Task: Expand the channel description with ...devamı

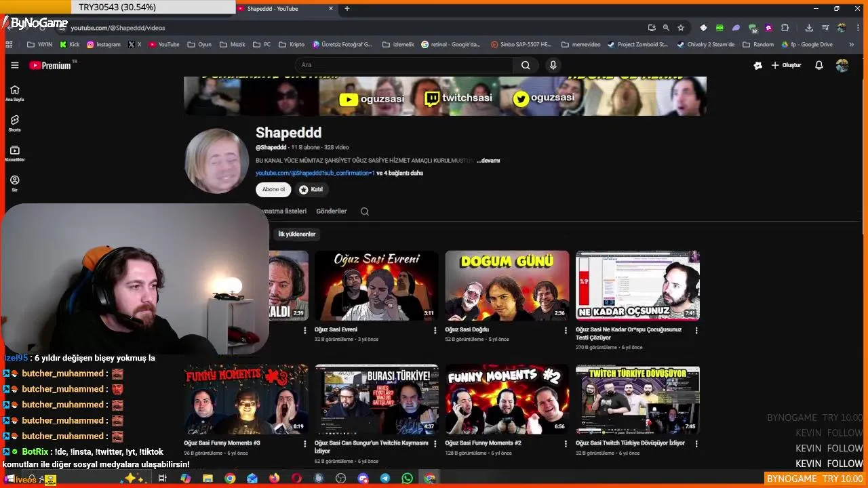Action: point(488,161)
